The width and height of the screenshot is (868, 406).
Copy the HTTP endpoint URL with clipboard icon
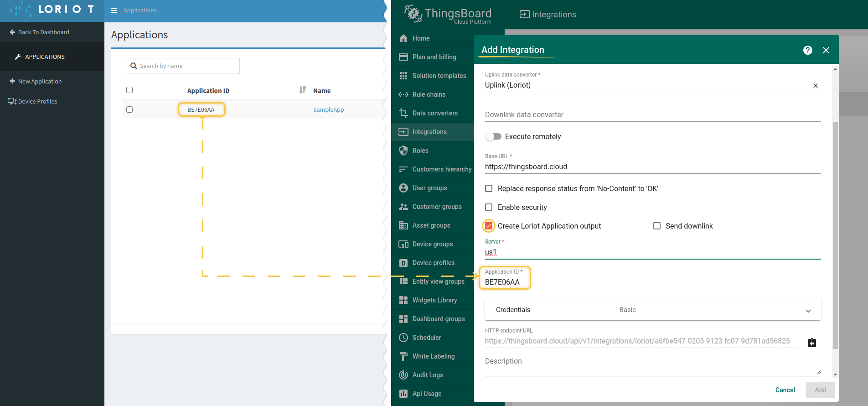(x=812, y=343)
